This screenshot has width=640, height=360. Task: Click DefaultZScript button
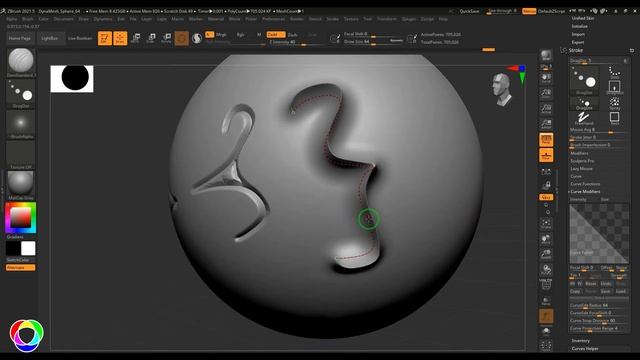(x=551, y=11)
